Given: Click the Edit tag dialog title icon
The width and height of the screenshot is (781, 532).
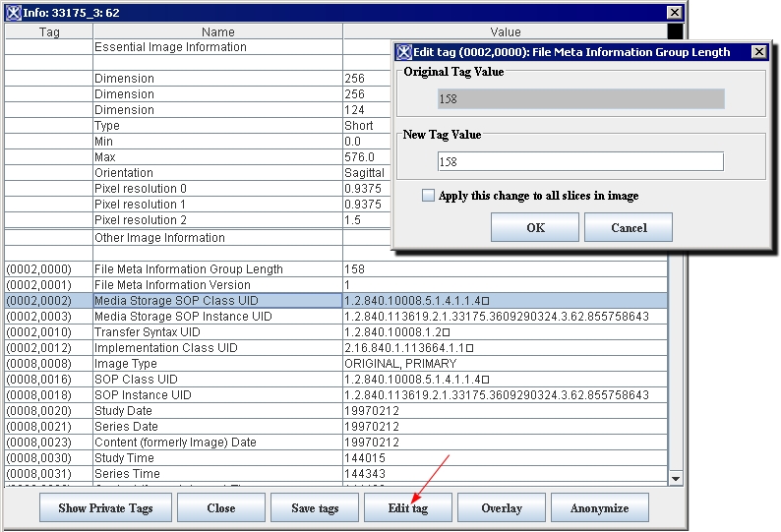Looking at the screenshot, I should [403, 52].
